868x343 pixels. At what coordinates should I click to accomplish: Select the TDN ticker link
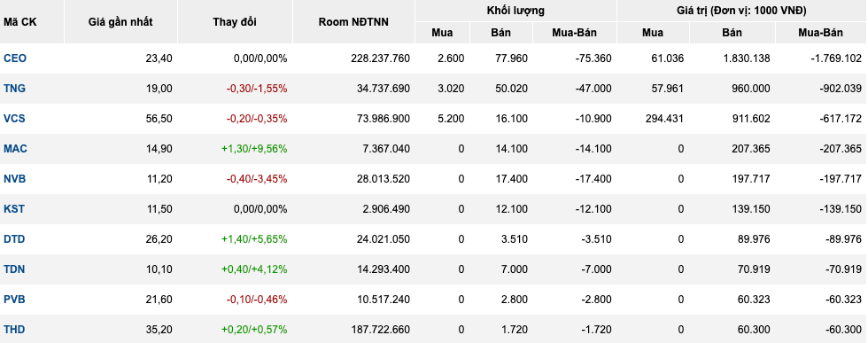click(14, 269)
